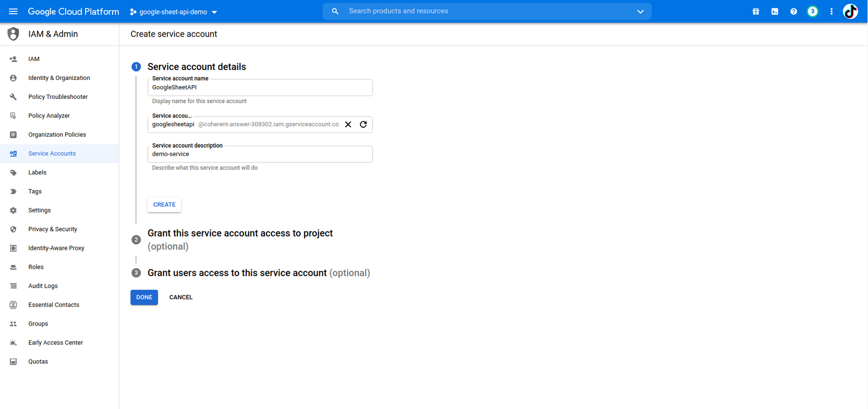Click the Settings gear icon
868x409 pixels.
coord(13,210)
